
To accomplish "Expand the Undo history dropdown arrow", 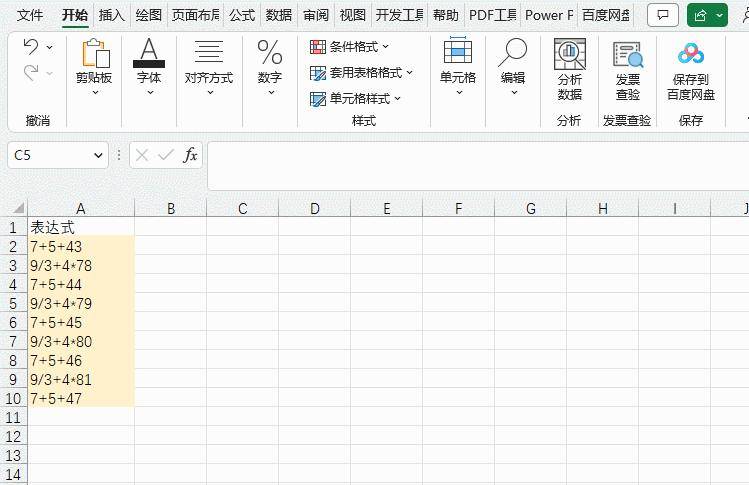I will 49,47.
